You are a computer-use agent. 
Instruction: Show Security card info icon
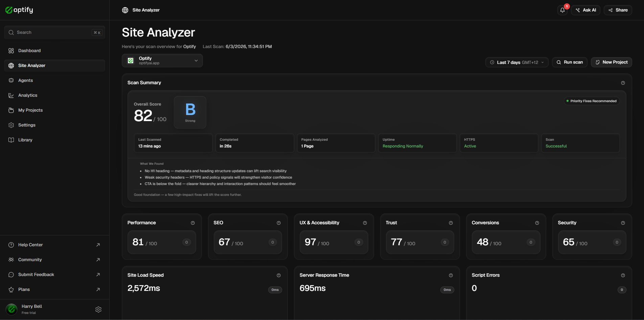coord(623,223)
